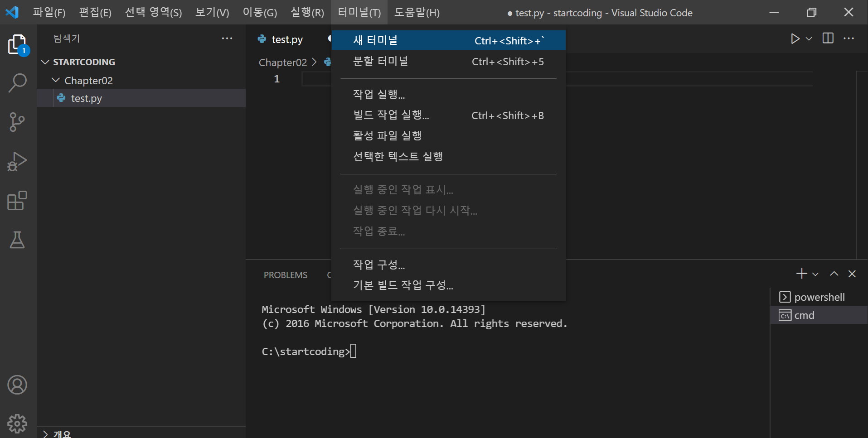Open the Run and Debug view icon
The width and height of the screenshot is (868, 438).
pos(18,161)
